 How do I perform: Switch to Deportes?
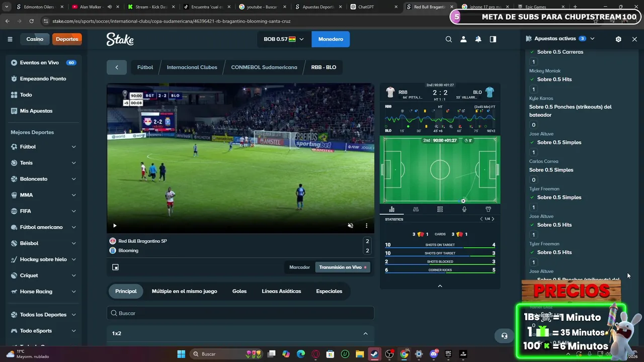[67, 39]
